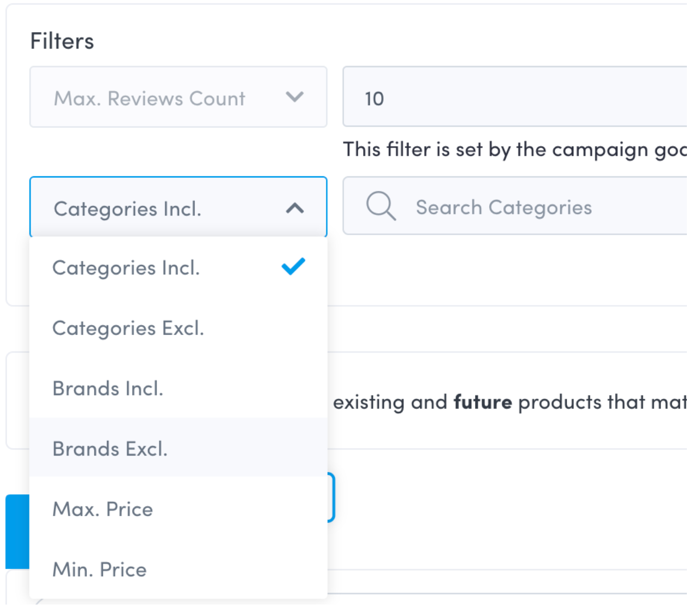Select the checked Categories Incl. list option
The height and width of the screenshot is (610, 700).
[x=126, y=268]
